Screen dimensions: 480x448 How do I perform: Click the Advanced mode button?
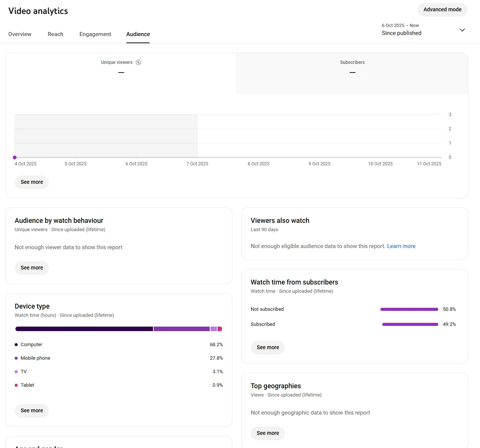[x=442, y=10]
